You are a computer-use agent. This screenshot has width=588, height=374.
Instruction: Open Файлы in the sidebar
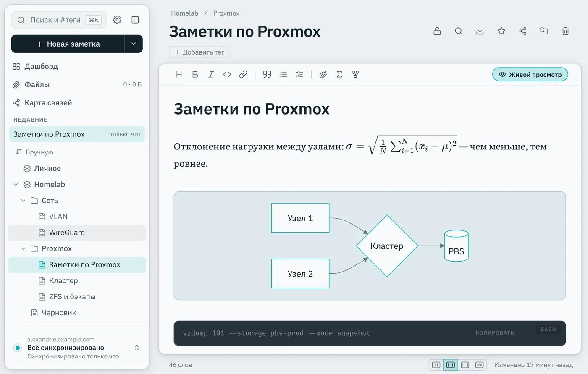click(x=77, y=84)
